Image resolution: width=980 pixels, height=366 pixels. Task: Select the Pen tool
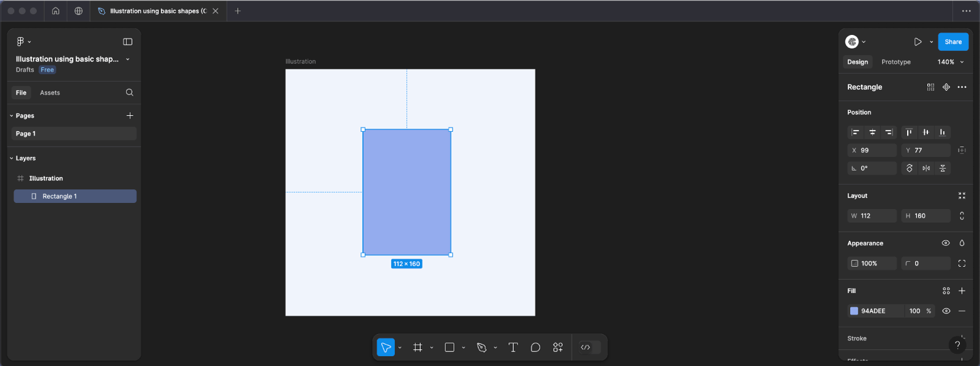481,348
